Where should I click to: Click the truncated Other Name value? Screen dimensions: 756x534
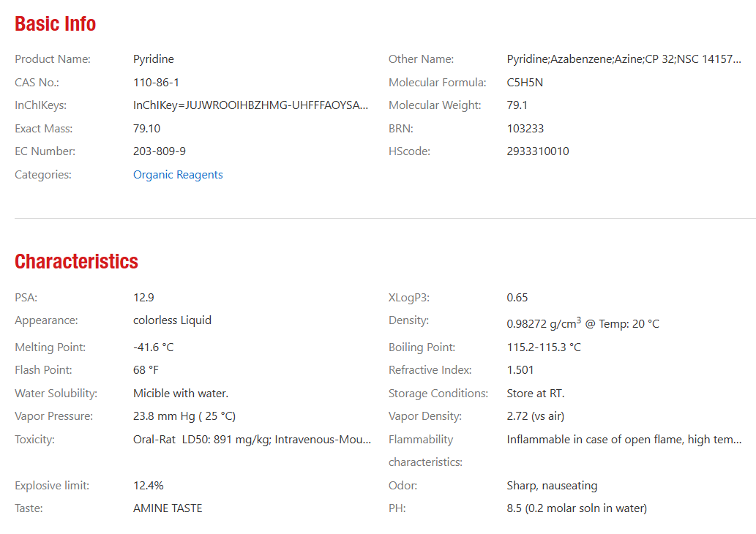pos(624,59)
